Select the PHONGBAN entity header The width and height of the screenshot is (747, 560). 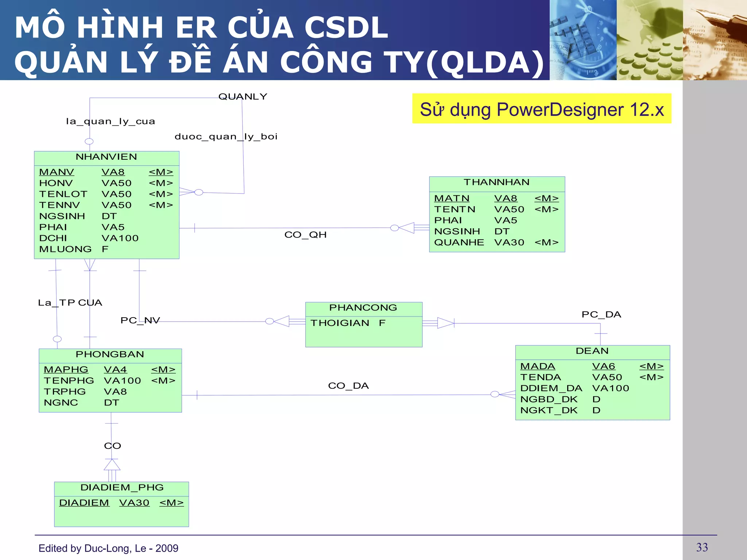[110, 354]
